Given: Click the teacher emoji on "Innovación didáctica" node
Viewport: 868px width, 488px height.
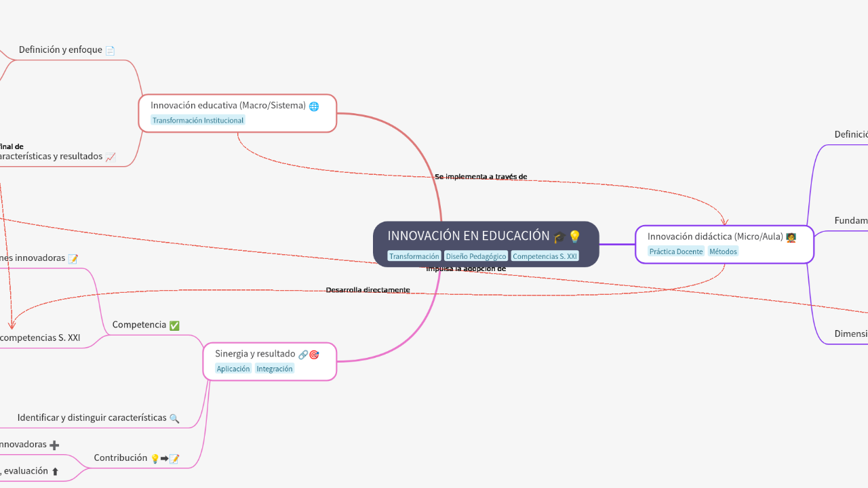Looking at the screenshot, I should click(791, 237).
